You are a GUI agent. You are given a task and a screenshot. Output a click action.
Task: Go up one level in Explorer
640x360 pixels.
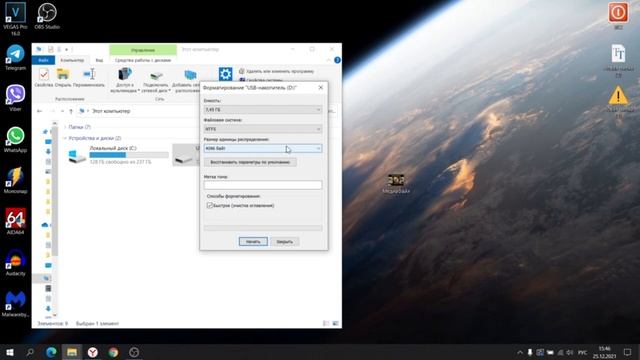[71, 111]
